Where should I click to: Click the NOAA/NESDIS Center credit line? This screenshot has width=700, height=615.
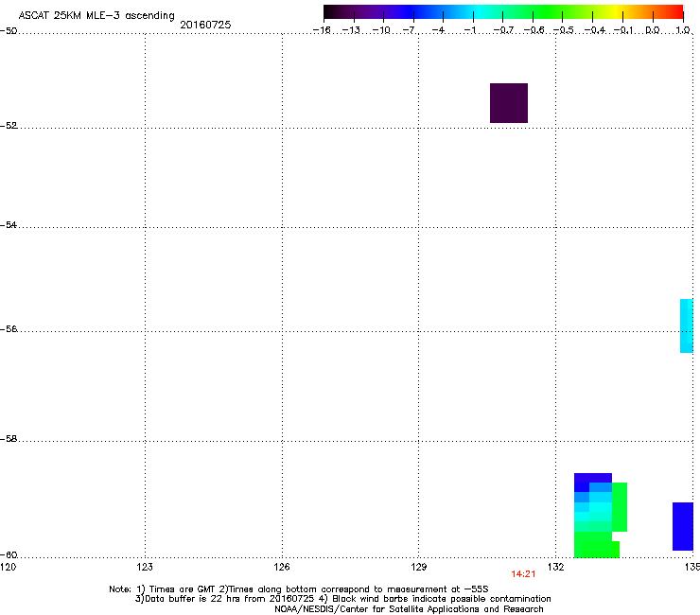[x=409, y=608]
